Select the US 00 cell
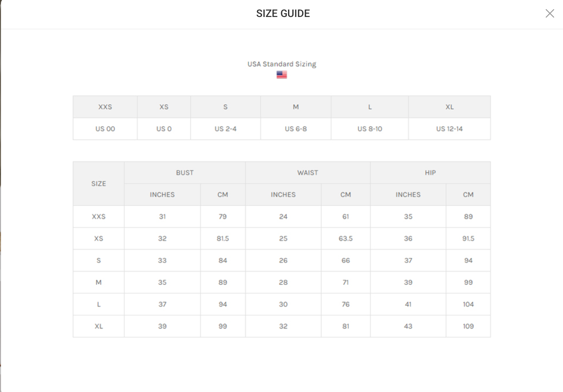563x392 pixels. [105, 129]
